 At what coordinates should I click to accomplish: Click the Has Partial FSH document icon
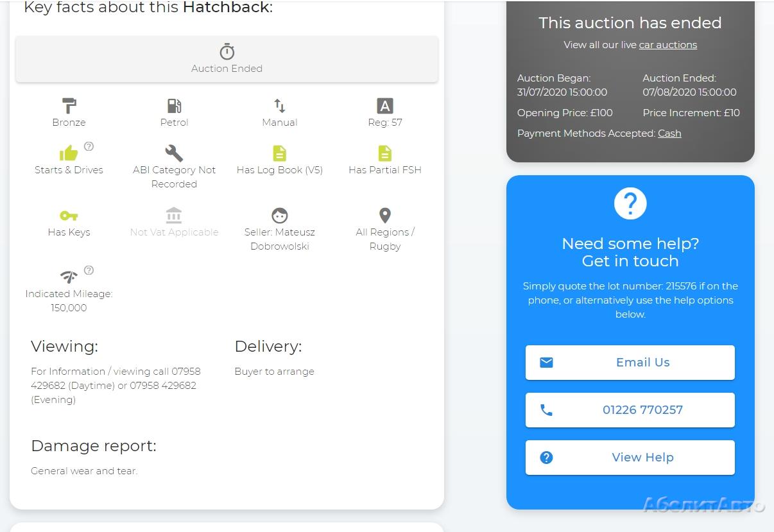384,153
